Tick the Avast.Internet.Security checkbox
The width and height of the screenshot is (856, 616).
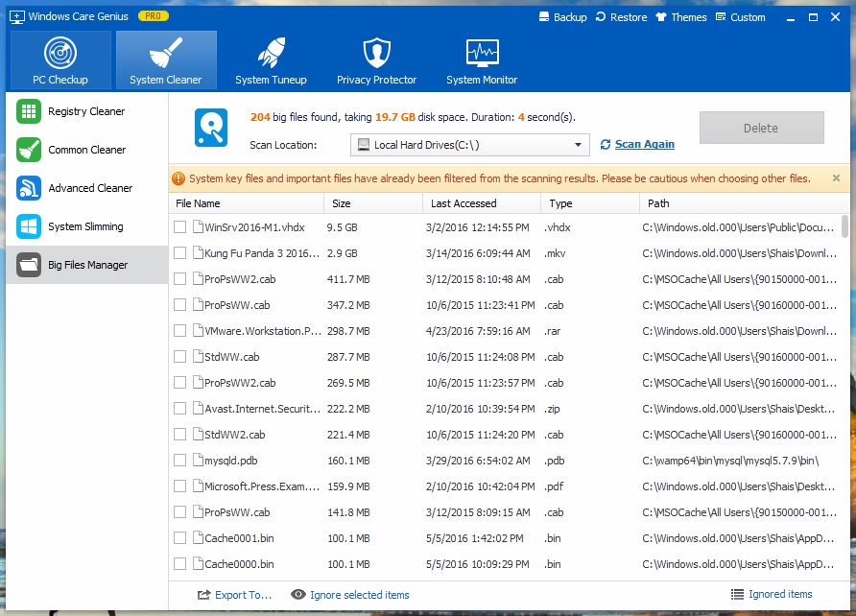point(179,408)
